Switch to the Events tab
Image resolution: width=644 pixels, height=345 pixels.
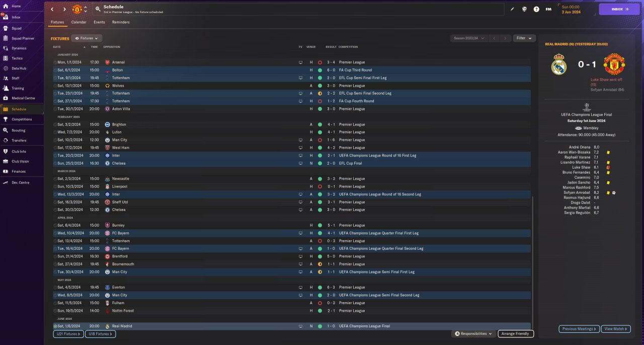(x=99, y=22)
